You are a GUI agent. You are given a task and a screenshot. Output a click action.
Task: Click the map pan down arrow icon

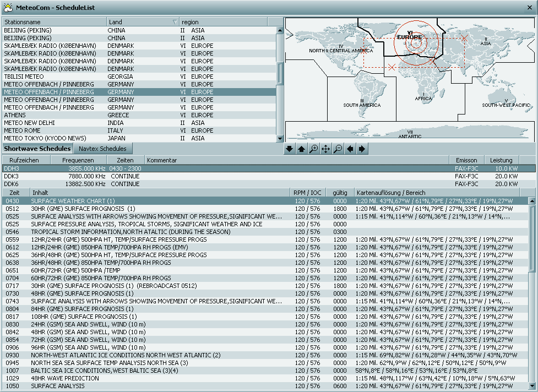tap(290, 149)
